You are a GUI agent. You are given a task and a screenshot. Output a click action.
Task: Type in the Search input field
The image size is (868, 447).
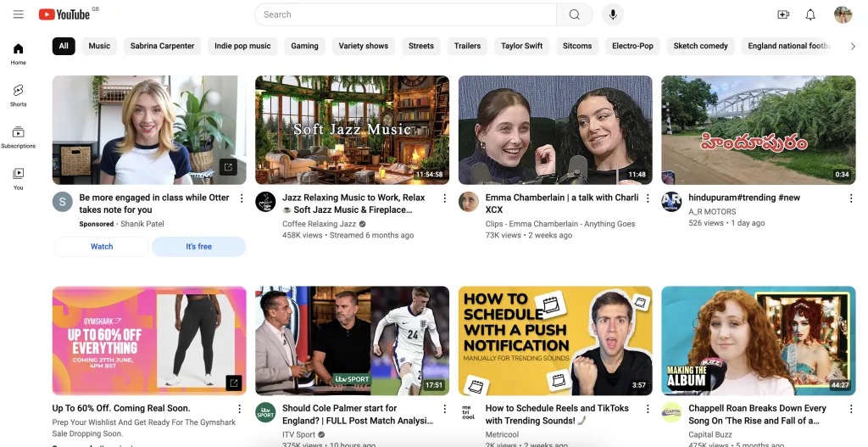[x=405, y=14]
